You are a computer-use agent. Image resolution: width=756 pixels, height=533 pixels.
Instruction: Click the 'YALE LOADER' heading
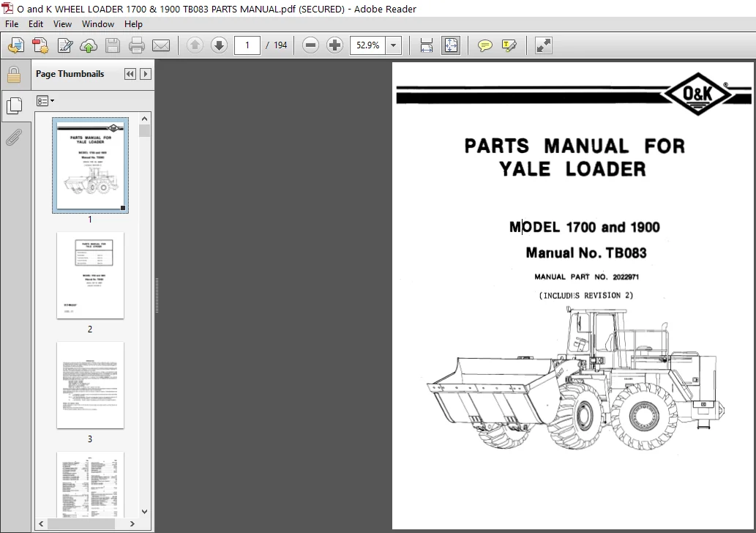(x=572, y=169)
